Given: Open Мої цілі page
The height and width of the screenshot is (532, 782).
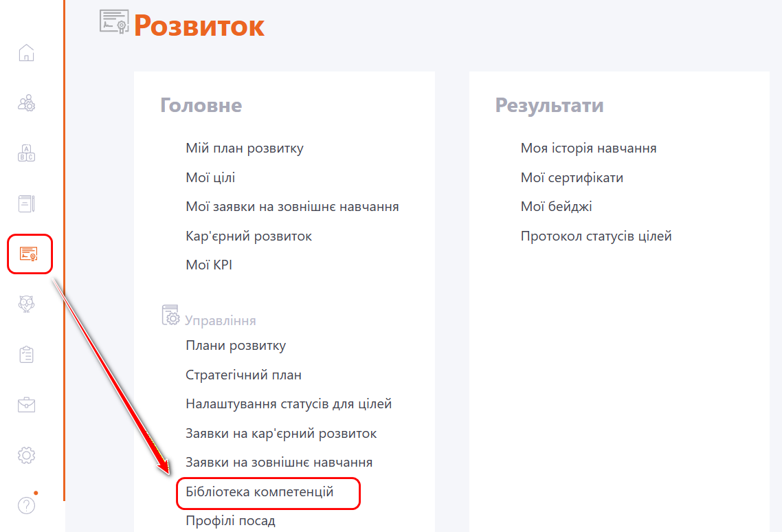Looking at the screenshot, I should click(x=210, y=177).
